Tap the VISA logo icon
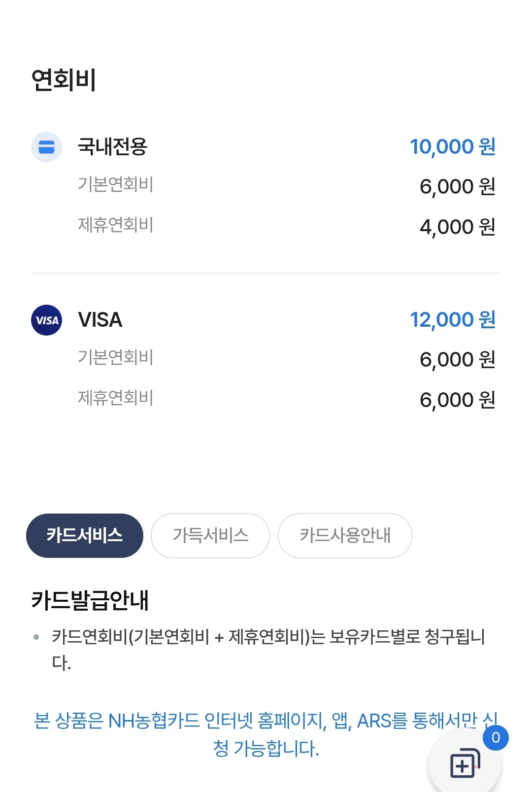Image resolution: width=532 pixels, height=792 pixels. pyautogui.click(x=46, y=320)
